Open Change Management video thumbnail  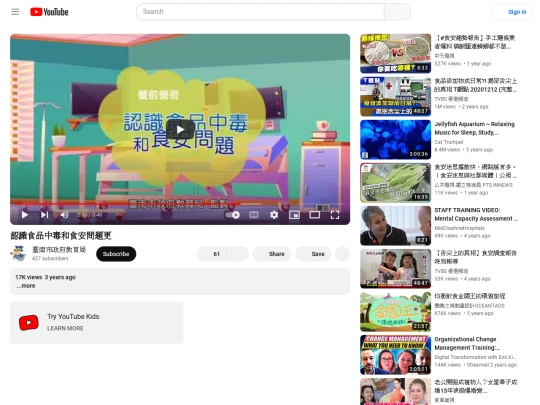point(395,355)
